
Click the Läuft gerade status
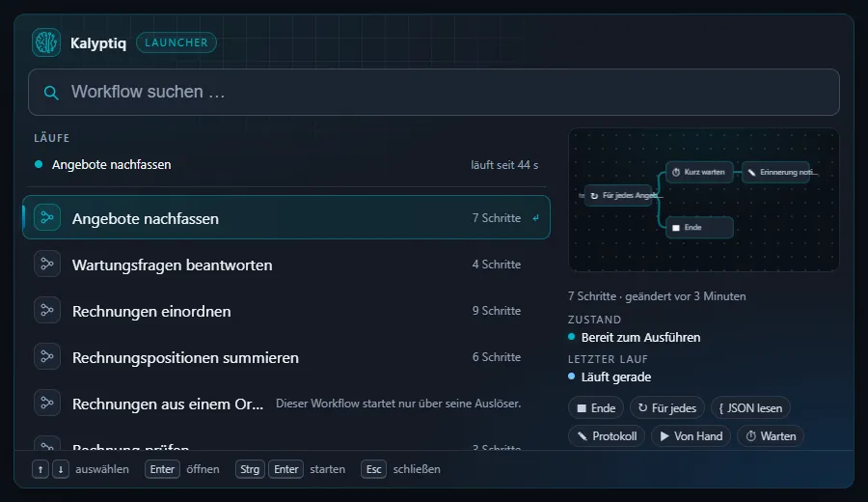610,377
